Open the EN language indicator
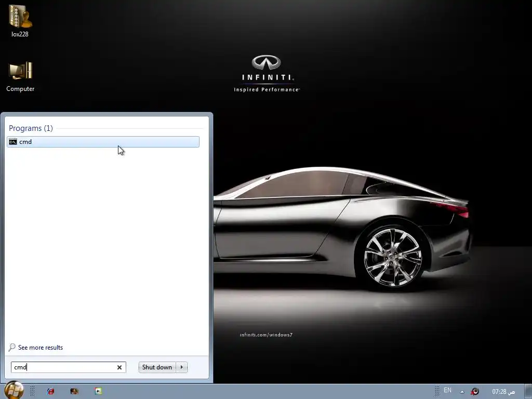Image resolution: width=532 pixels, height=399 pixels. tap(447, 390)
